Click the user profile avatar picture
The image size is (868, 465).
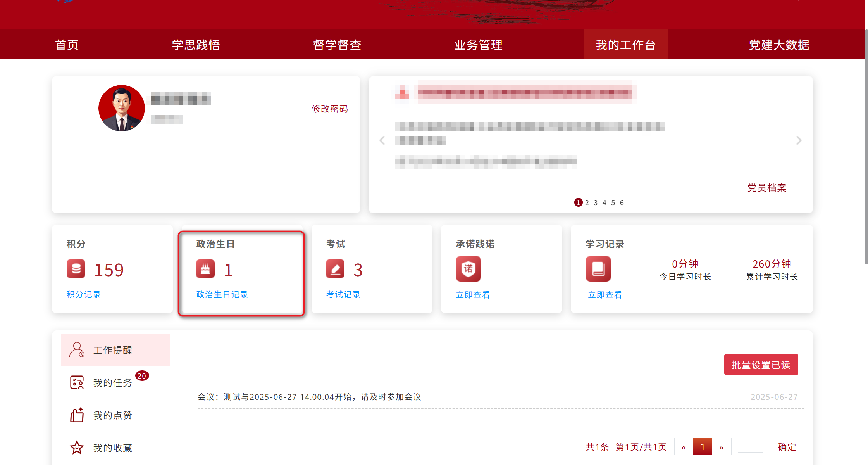point(122,108)
